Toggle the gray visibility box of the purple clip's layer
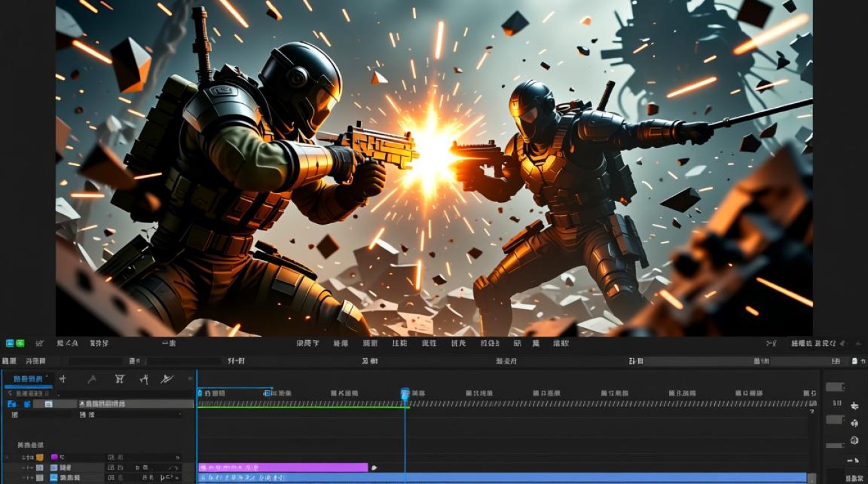868x484 pixels. point(40,467)
